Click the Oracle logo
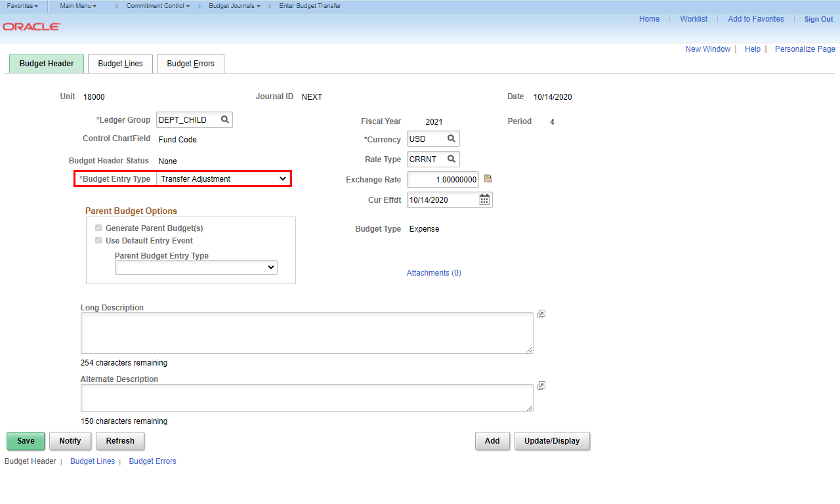This screenshot has width=840, height=504. point(31,27)
